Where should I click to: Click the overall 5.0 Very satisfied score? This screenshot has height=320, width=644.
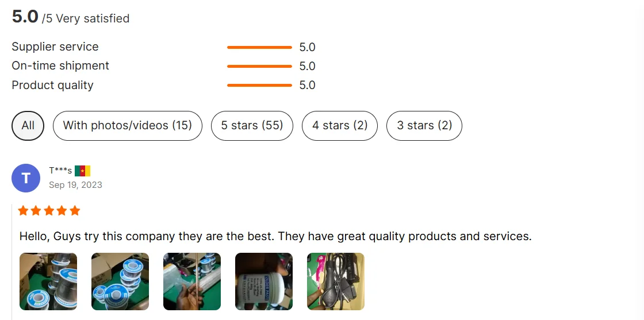[x=26, y=17]
